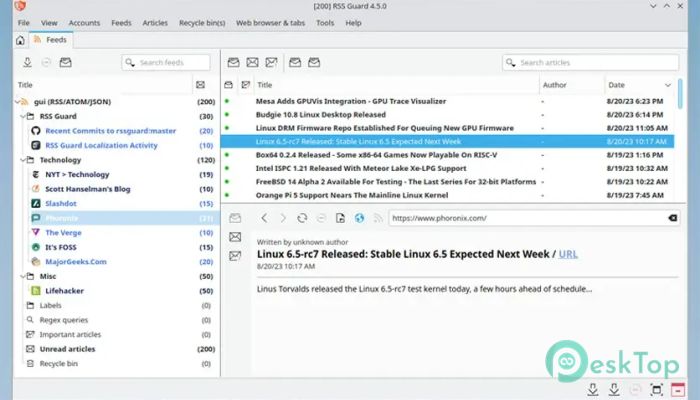The width and height of the screenshot is (700, 400).
Task: Open the Articles menu
Action: click(155, 23)
